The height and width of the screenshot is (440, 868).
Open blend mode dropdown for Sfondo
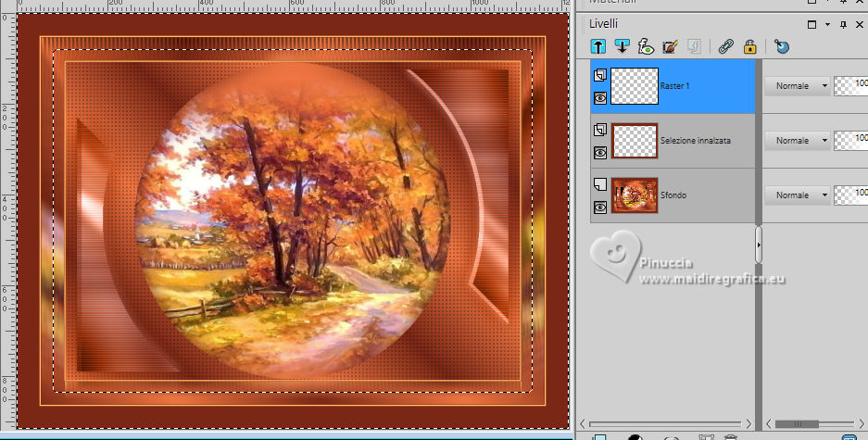(x=798, y=195)
